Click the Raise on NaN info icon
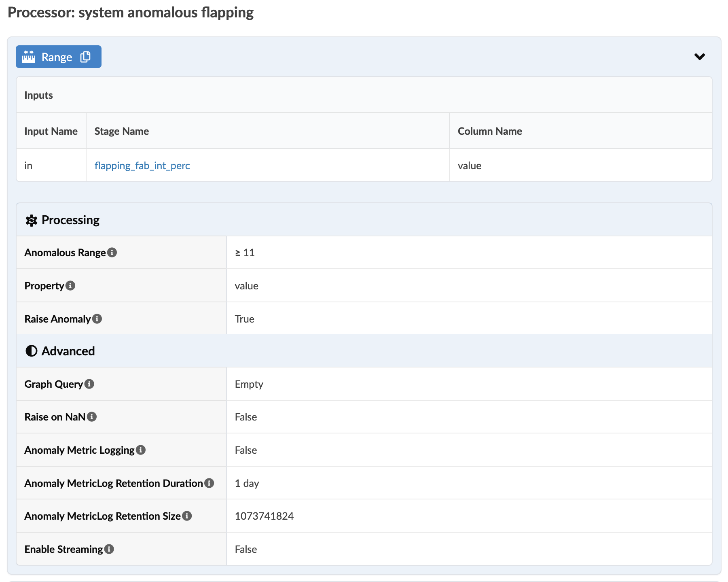This screenshot has width=728, height=582. 92,417
